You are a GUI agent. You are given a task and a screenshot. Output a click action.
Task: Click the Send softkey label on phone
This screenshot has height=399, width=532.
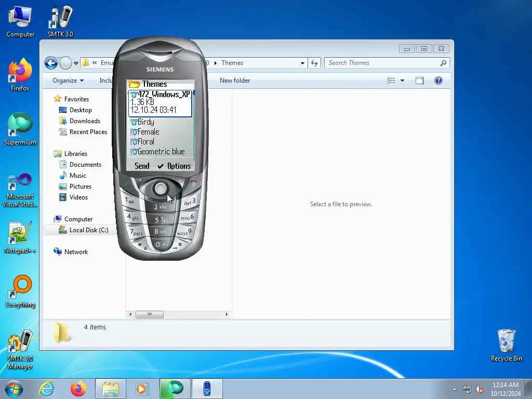pyautogui.click(x=142, y=166)
